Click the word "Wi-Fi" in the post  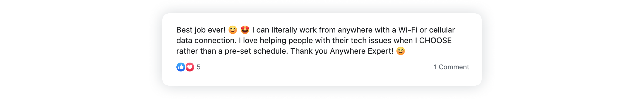(408, 30)
